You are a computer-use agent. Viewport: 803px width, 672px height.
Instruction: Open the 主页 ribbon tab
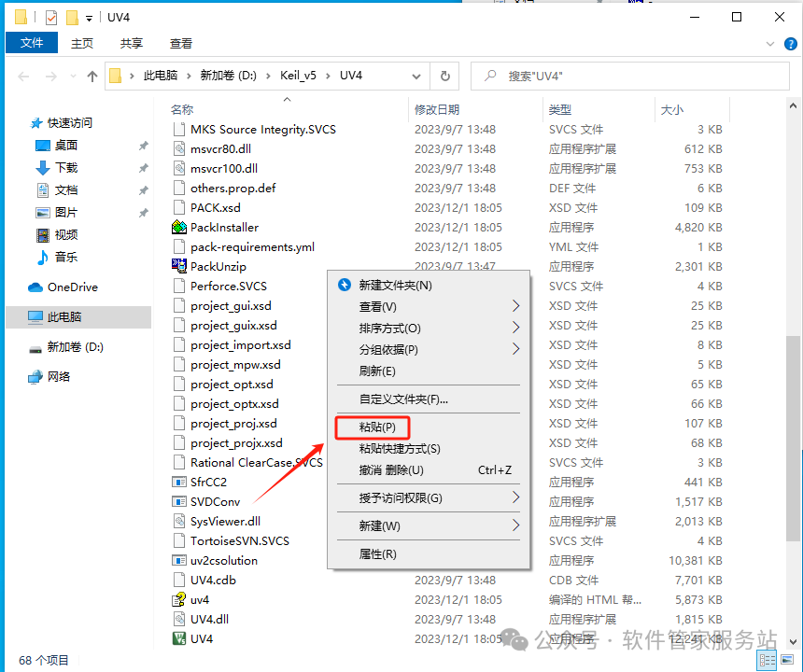click(82, 44)
